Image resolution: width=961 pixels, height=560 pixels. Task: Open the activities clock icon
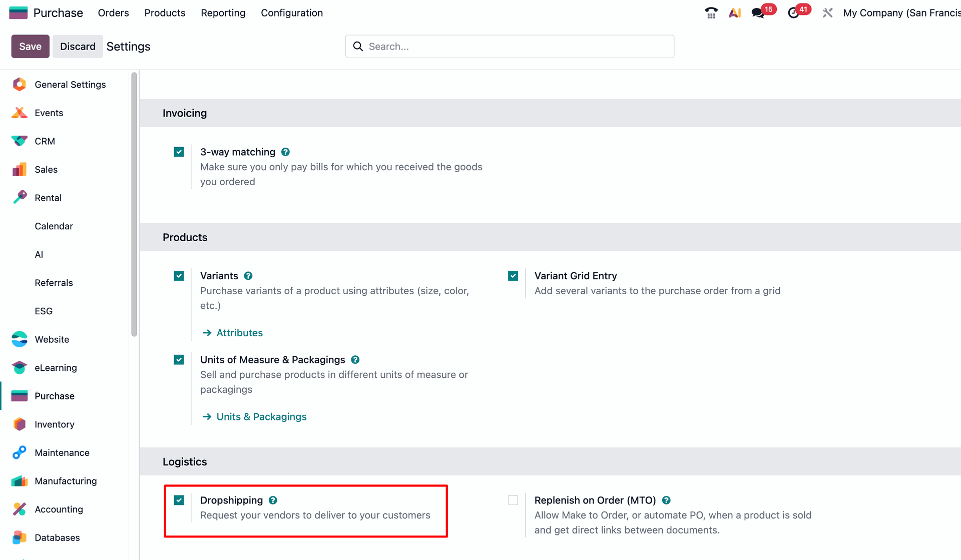tap(793, 13)
